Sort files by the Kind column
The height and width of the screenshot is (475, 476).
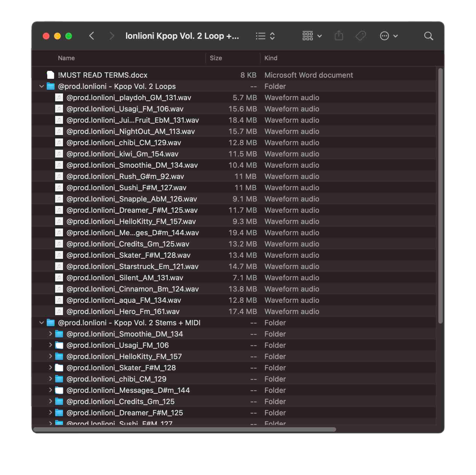[271, 58]
